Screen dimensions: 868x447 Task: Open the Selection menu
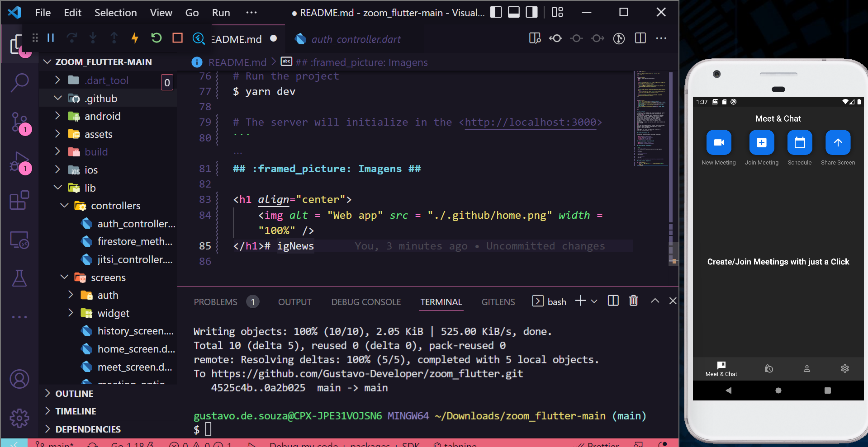pyautogui.click(x=115, y=13)
